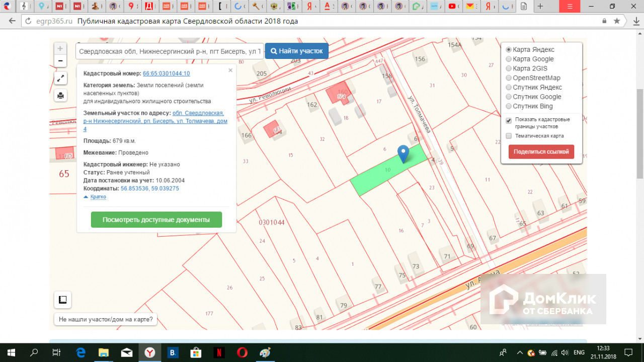Open Paint from the Windows taskbar
Viewport: 644px width, 362px height.
tap(265, 352)
